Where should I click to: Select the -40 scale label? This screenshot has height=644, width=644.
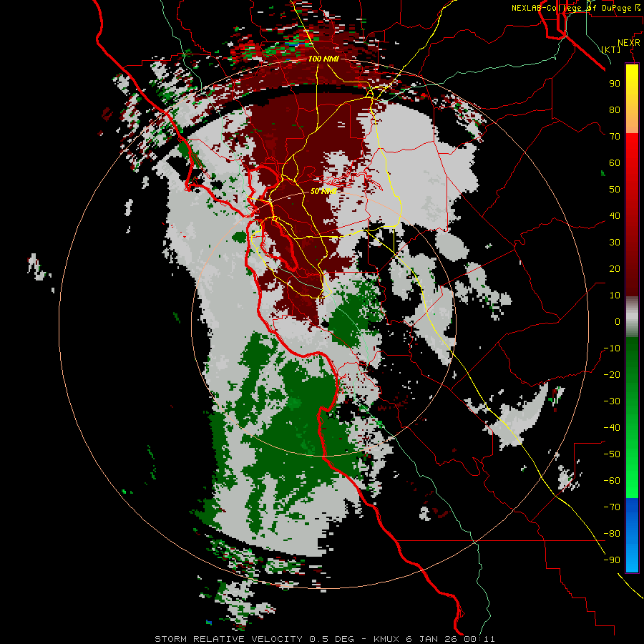612,428
